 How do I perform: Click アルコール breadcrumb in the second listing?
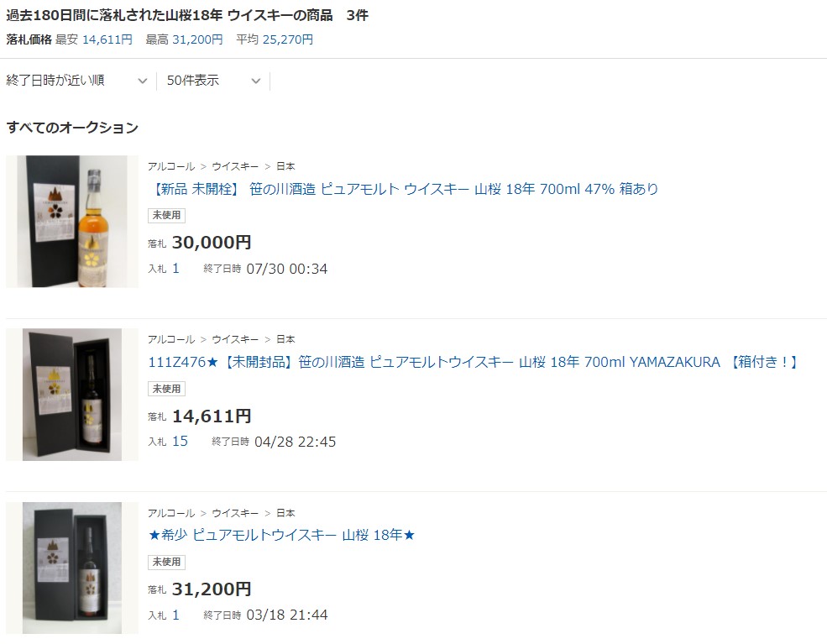point(171,339)
